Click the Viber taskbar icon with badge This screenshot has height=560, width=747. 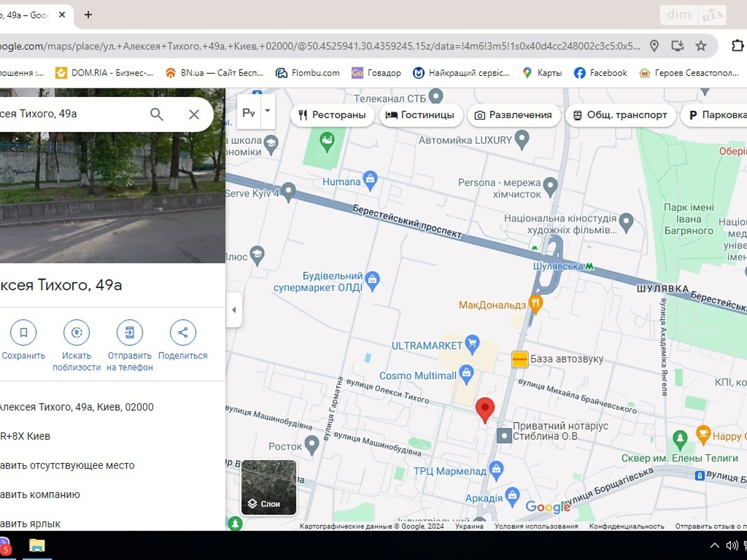(4, 546)
